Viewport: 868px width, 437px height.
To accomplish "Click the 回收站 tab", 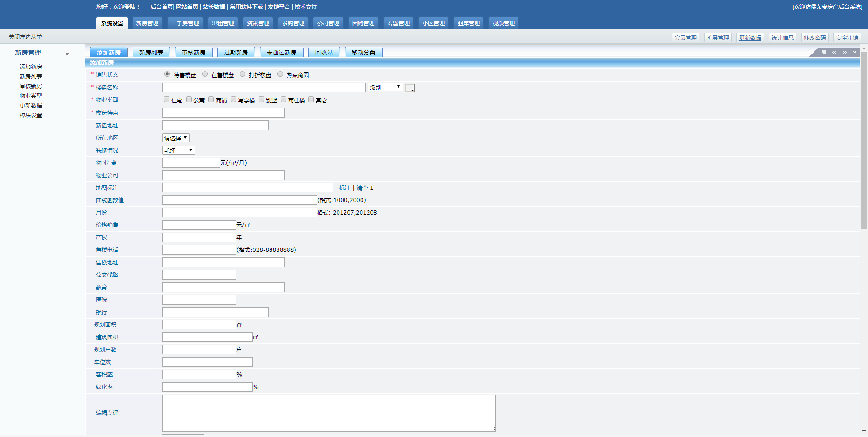I will click(x=324, y=53).
